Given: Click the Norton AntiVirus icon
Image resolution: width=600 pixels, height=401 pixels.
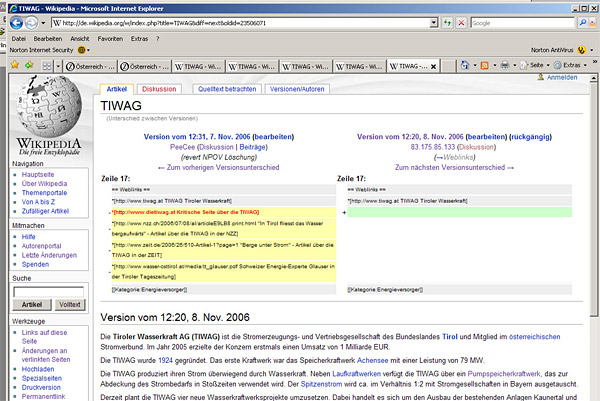Looking at the screenshot, I should tap(581, 50).
